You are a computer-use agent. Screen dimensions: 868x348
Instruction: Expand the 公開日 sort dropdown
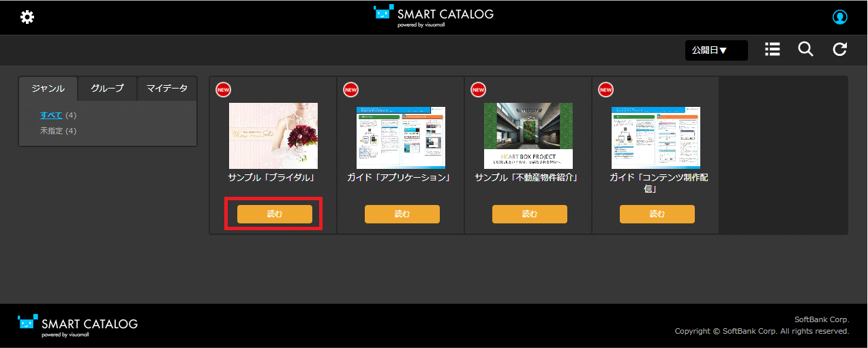[x=716, y=50]
